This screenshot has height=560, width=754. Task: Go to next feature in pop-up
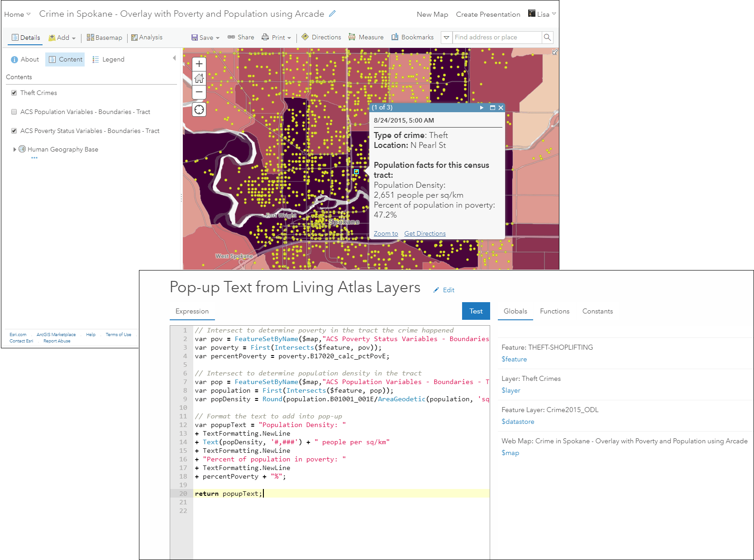point(482,108)
